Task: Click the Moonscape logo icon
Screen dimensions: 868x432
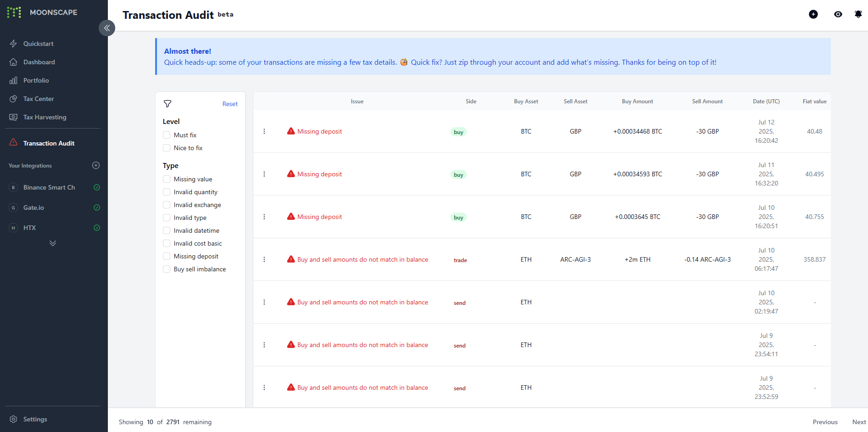Action: click(x=14, y=12)
